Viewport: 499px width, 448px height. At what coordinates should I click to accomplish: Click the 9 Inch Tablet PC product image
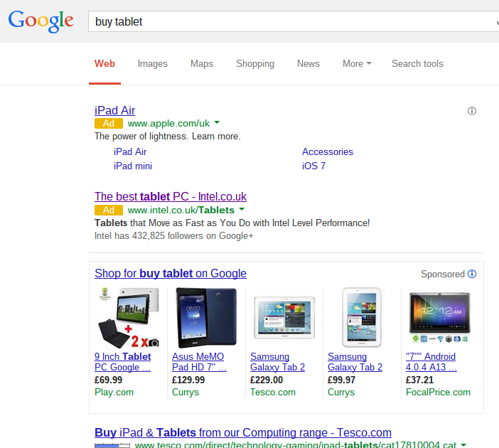(129, 317)
